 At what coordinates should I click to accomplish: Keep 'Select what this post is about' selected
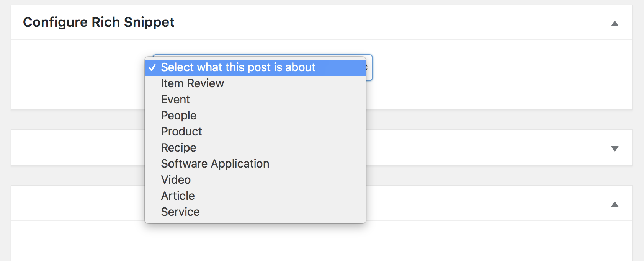(x=255, y=67)
